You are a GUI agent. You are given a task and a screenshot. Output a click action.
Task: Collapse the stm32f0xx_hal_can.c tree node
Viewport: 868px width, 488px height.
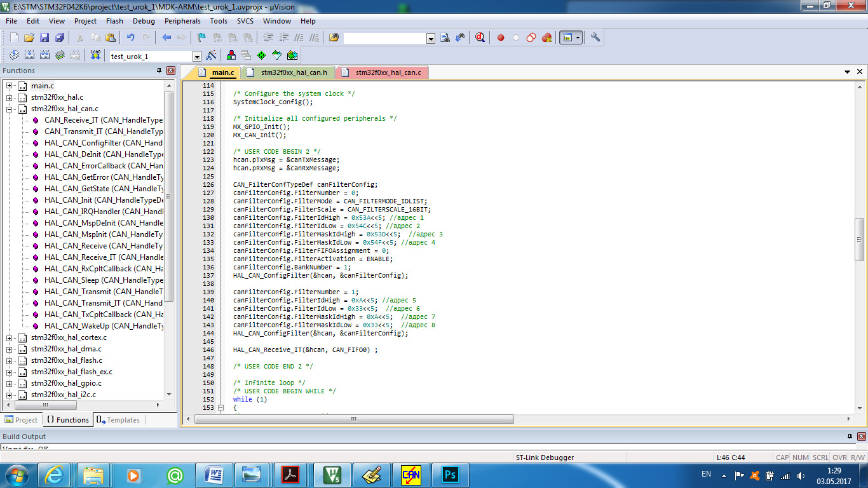10,109
